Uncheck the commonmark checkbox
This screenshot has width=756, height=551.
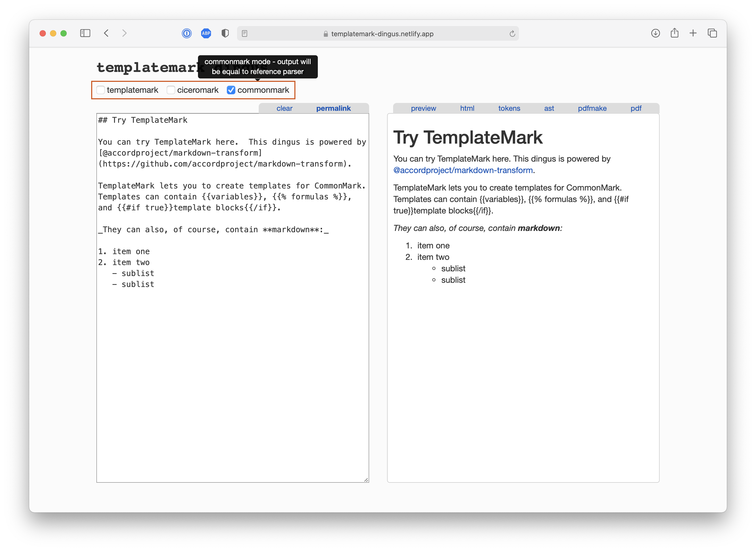point(231,90)
